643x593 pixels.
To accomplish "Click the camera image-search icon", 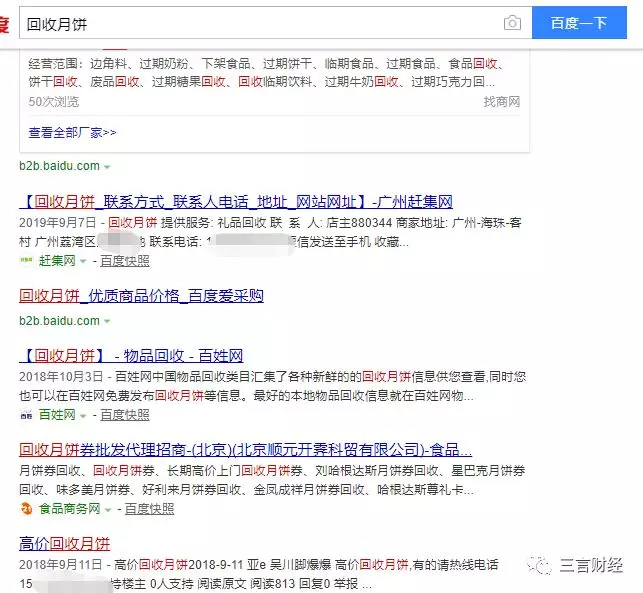I will pyautogui.click(x=512, y=23).
